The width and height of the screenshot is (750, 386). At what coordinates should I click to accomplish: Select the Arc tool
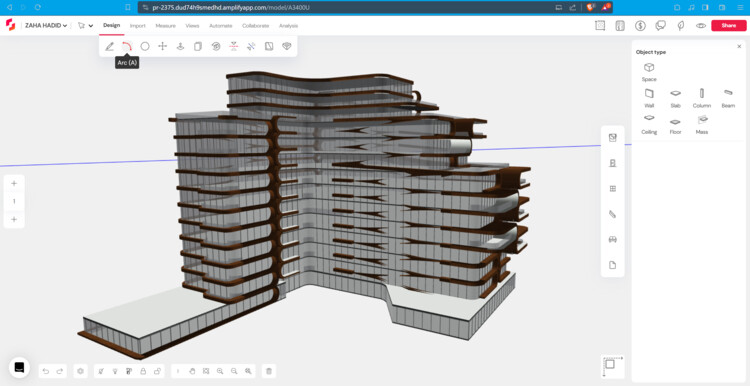127,46
